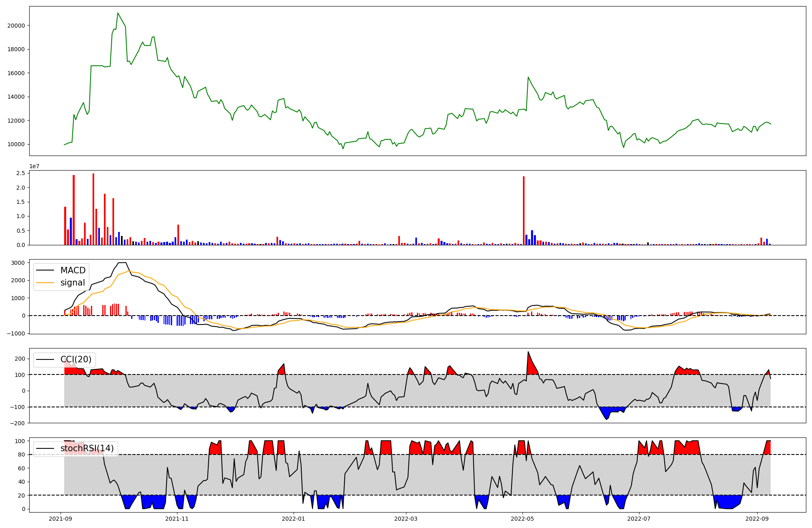
Task: Click the -200 label on the CCI axis
Action: [17, 423]
